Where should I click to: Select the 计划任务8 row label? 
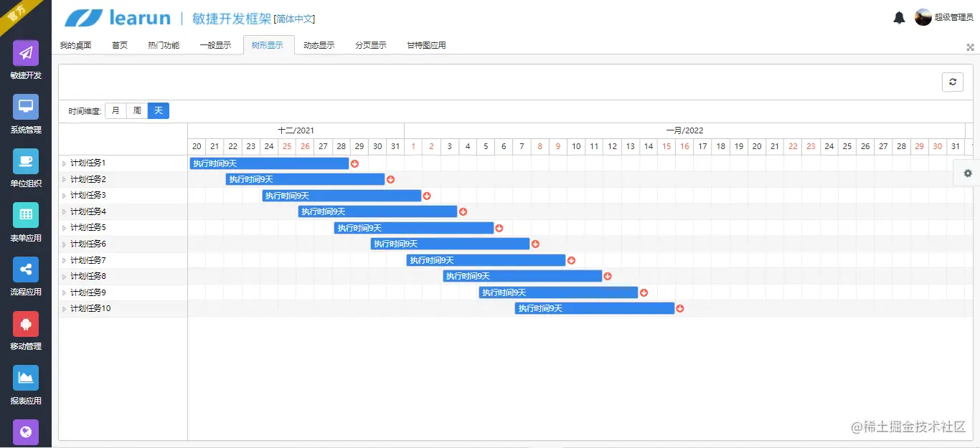tap(88, 276)
